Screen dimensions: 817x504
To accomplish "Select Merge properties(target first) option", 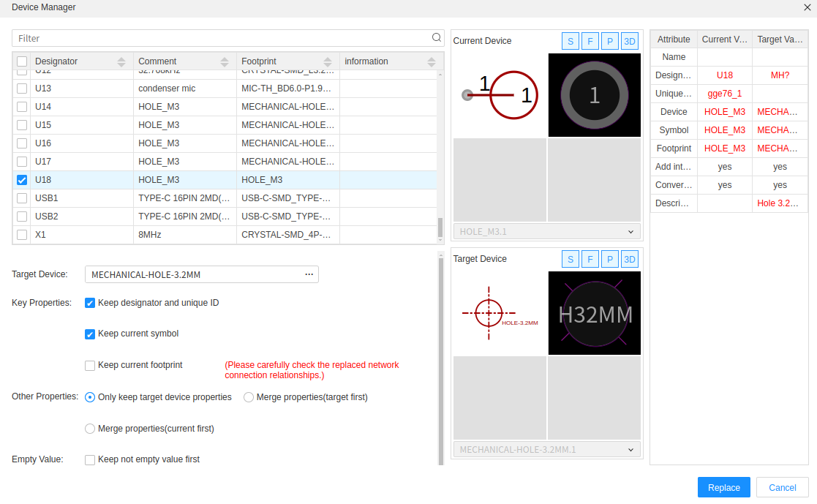I will (249, 397).
